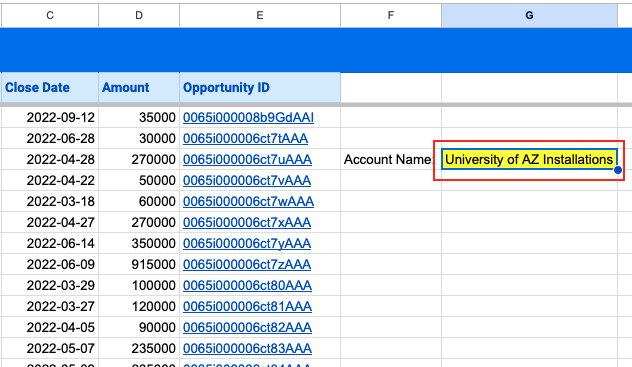Select column F header
Viewport: 632px width, 367px height.
[391, 16]
